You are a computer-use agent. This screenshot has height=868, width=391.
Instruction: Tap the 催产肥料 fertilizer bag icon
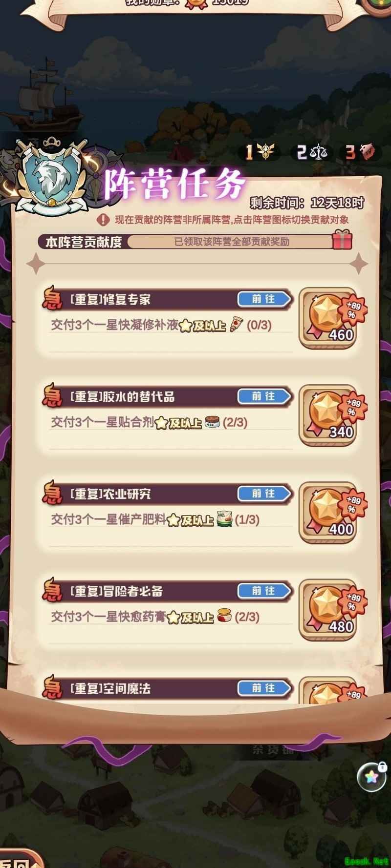pyautogui.click(x=224, y=519)
